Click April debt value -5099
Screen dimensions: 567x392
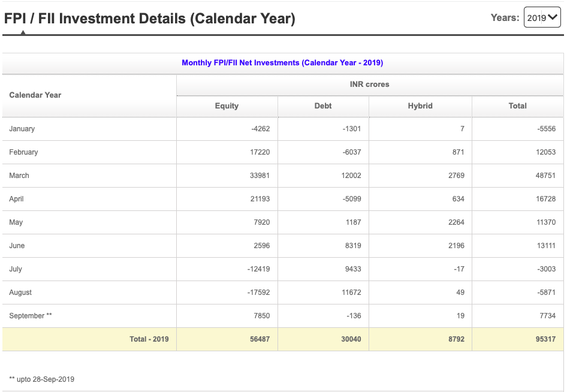[352, 199]
